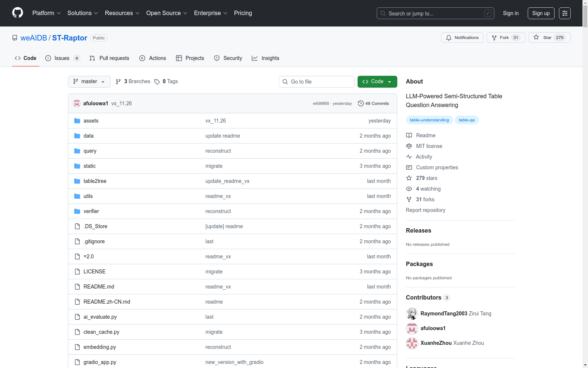Open the README.zh-CN.md file
This screenshot has width=588, height=368.
click(x=107, y=302)
